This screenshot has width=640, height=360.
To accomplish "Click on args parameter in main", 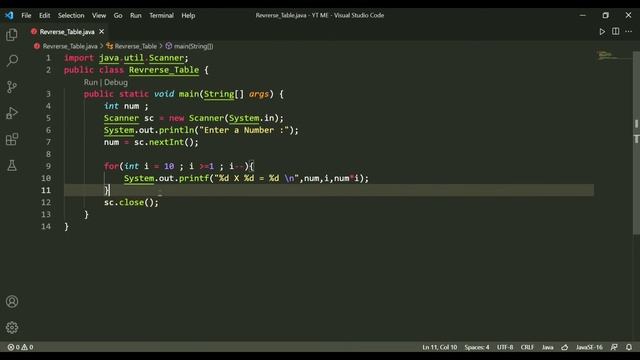I will [x=259, y=94].
